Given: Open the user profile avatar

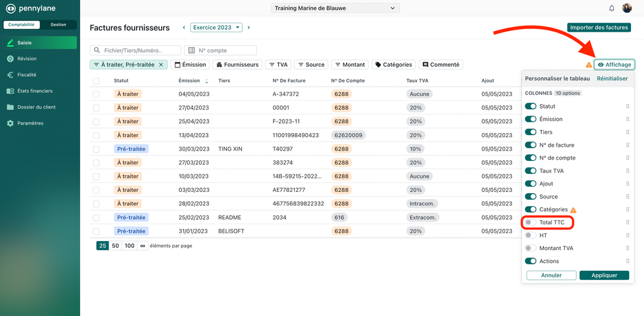Looking at the screenshot, I should click(627, 8).
